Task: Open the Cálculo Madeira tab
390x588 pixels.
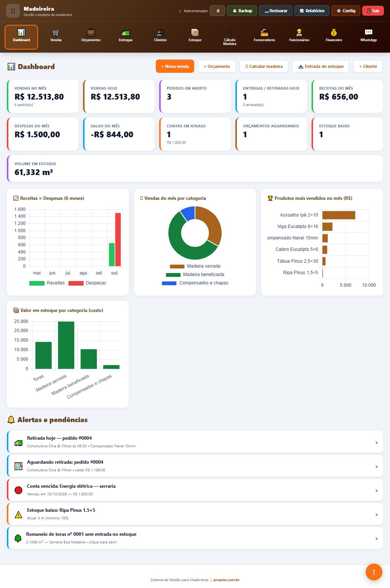Action: tap(230, 37)
